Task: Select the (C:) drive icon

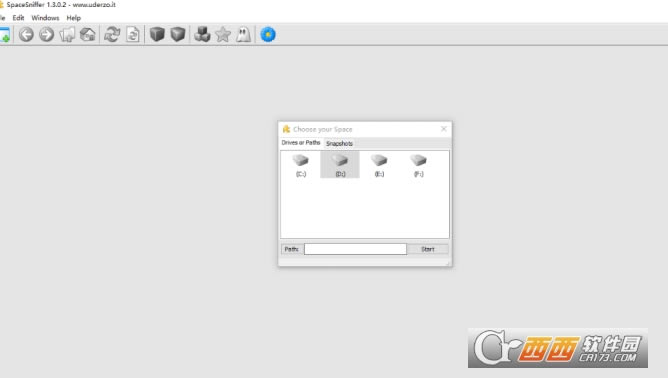Action: point(301,165)
